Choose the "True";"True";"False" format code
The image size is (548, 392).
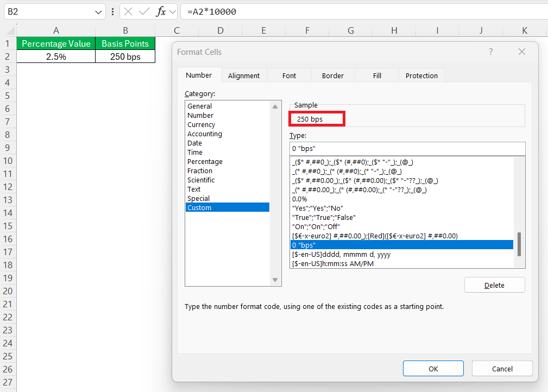pos(402,217)
